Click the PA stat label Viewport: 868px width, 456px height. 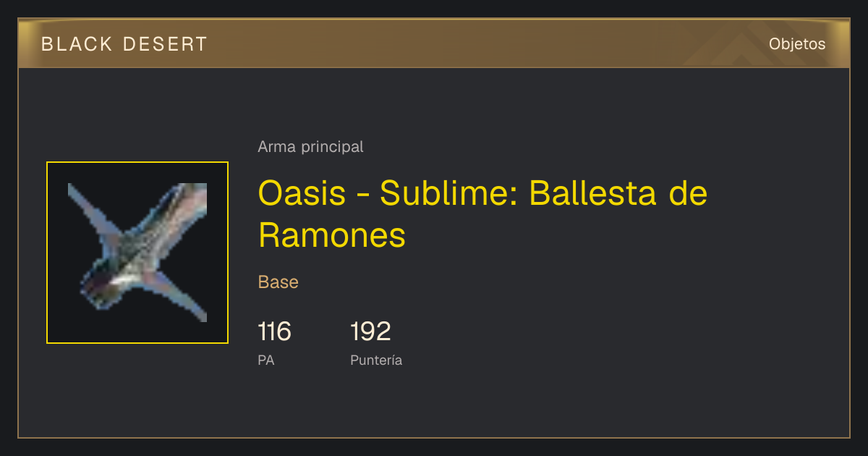click(x=266, y=360)
